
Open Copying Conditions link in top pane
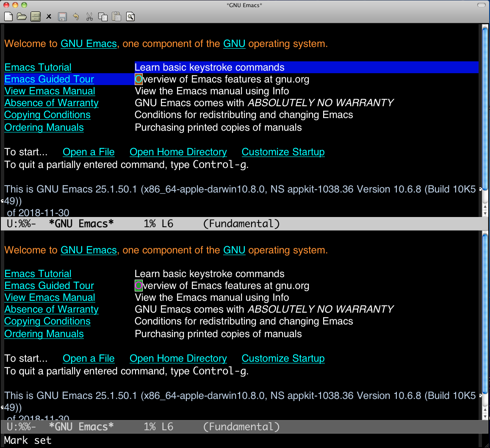pyautogui.click(x=47, y=115)
